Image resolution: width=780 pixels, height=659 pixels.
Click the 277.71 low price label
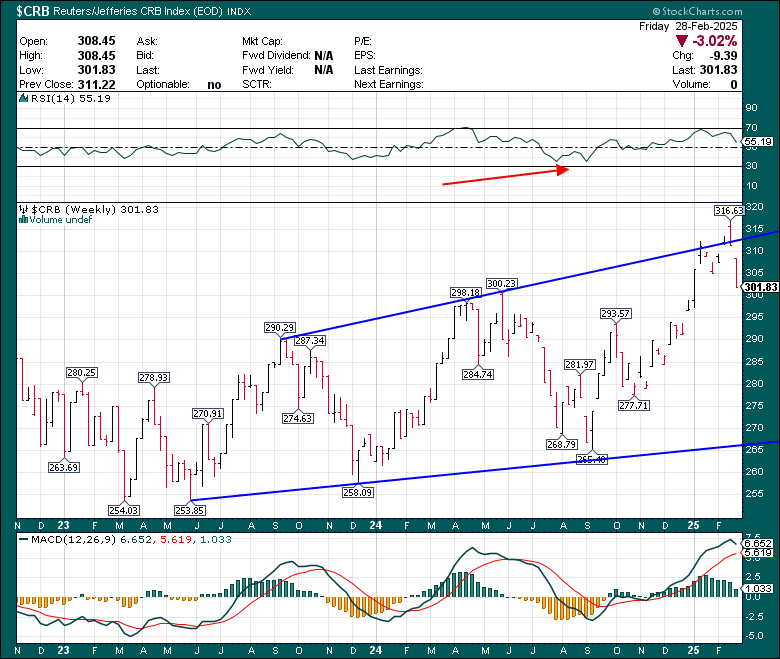[x=634, y=405]
